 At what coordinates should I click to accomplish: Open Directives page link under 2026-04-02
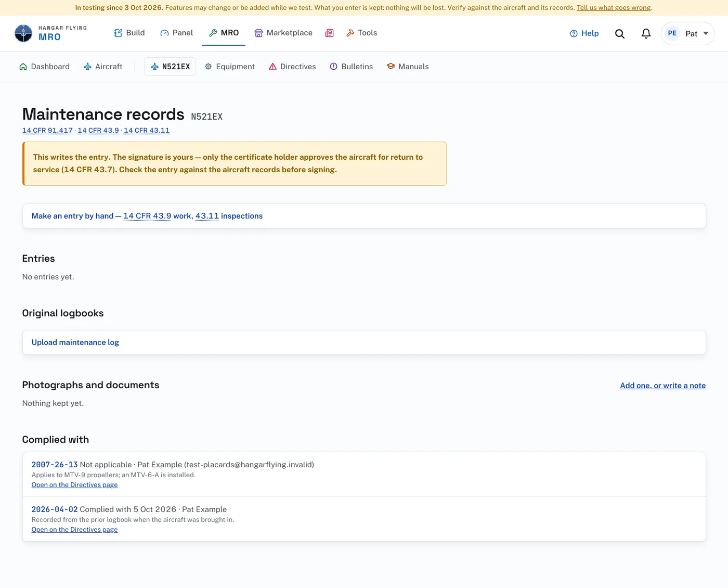click(74, 530)
